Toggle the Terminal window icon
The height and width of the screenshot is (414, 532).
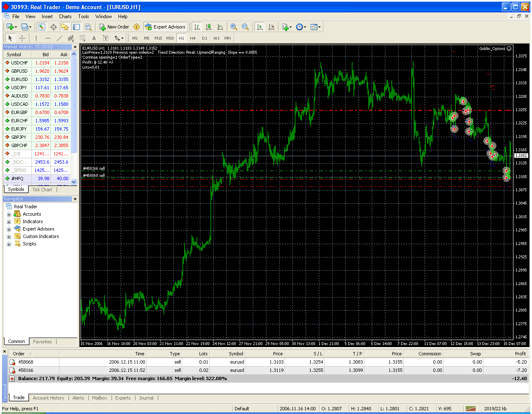pos(76,27)
